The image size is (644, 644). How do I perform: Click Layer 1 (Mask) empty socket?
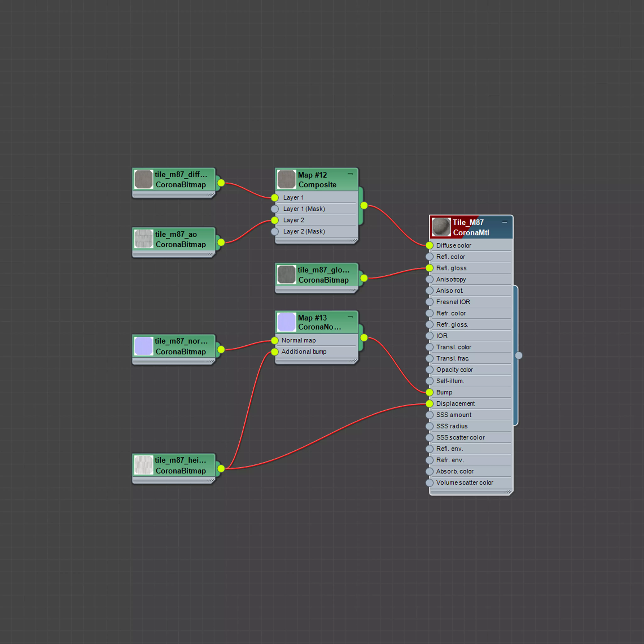point(275,209)
